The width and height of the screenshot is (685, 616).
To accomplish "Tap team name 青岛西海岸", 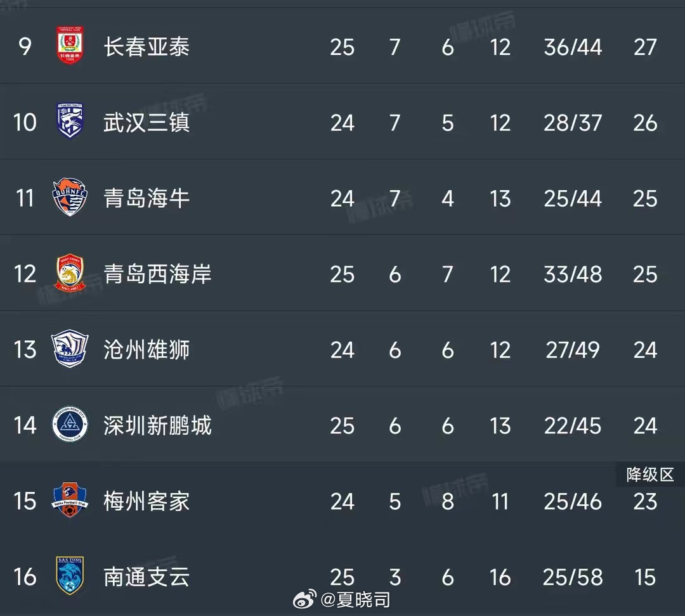I will click(157, 274).
